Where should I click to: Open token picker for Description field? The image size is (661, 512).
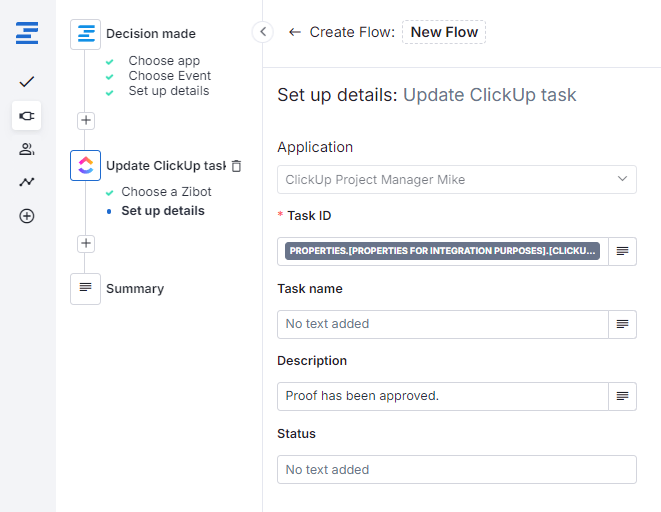pos(622,396)
